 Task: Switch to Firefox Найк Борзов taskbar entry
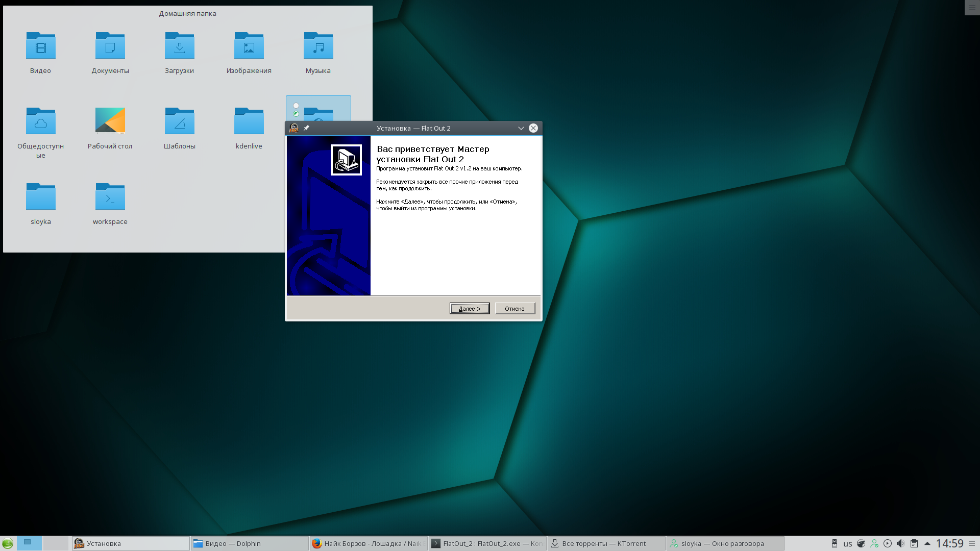coord(369,543)
